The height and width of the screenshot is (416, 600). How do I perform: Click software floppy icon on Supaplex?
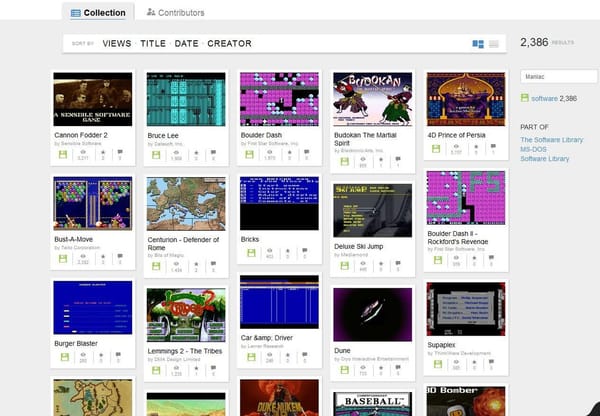point(438,364)
